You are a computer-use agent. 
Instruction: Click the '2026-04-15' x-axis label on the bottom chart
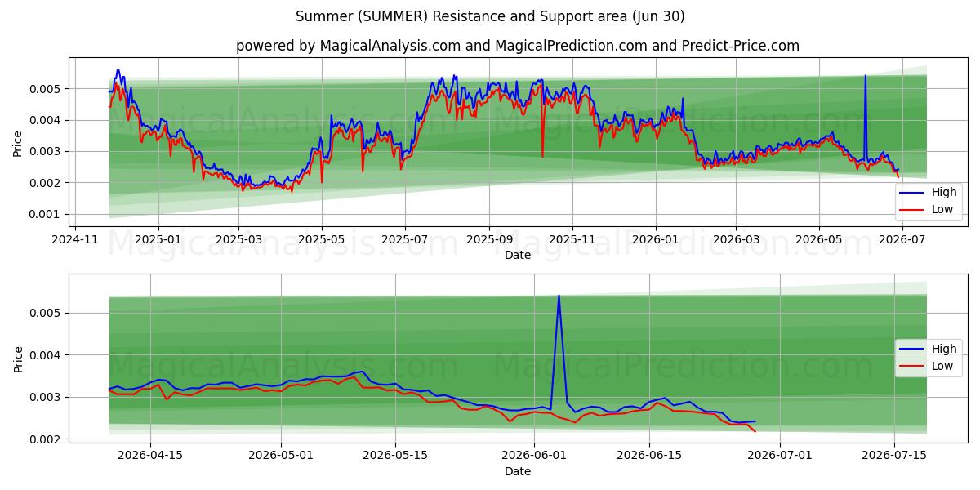click(x=150, y=456)
